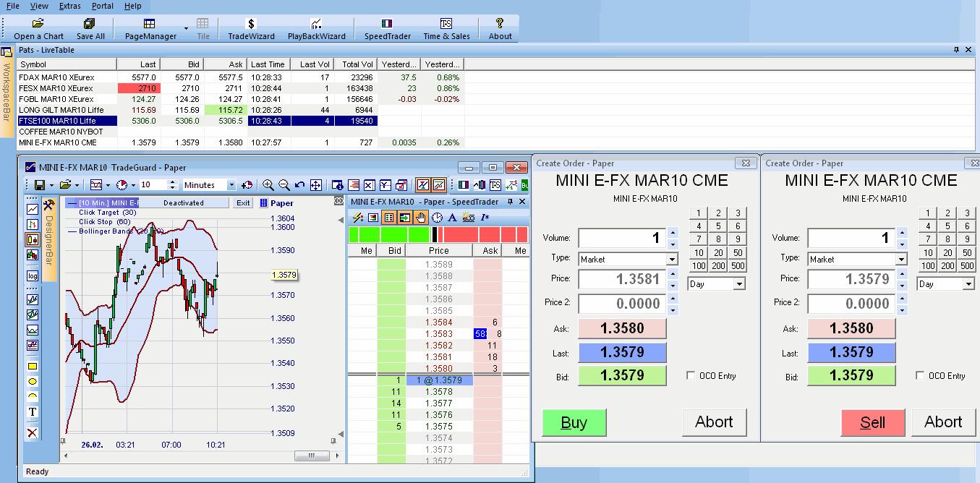The height and width of the screenshot is (483, 980).
Task: Select the yellow rectangle drawing tool
Action: click(33, 367)
